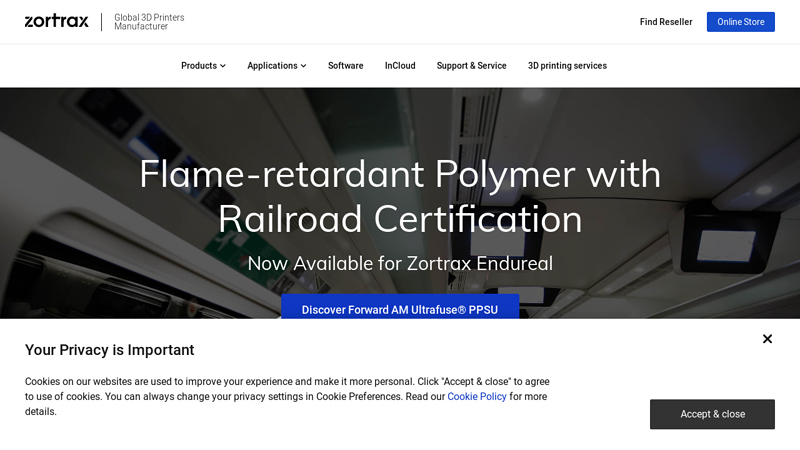Click the 'Flame-retardant Polymer' headline

click(x=400, y=196)
